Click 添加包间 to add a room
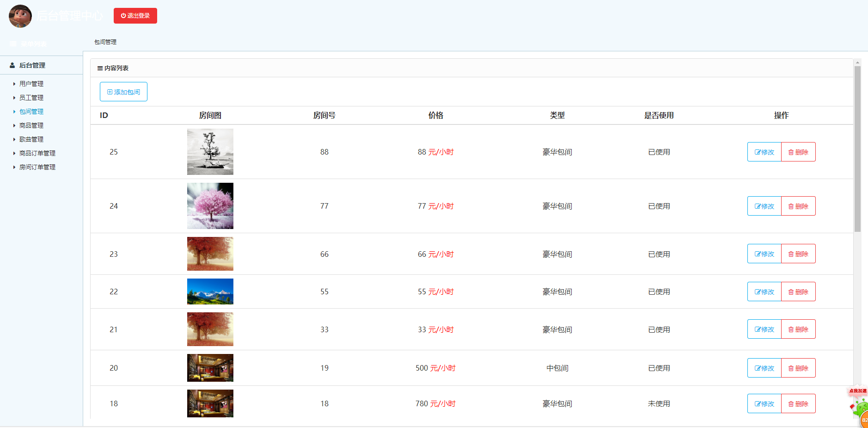 tap(123, 92)
